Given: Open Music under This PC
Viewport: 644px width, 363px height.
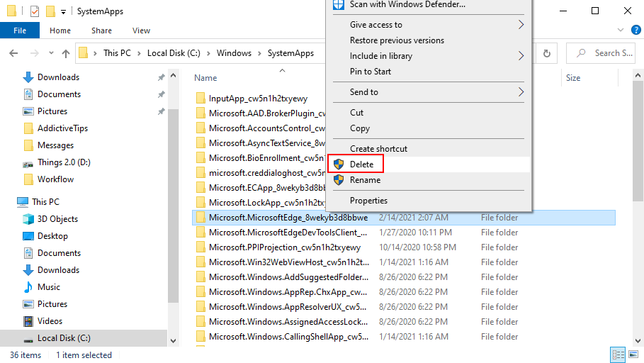Looking at the screenshot, I should click(48, 287).
